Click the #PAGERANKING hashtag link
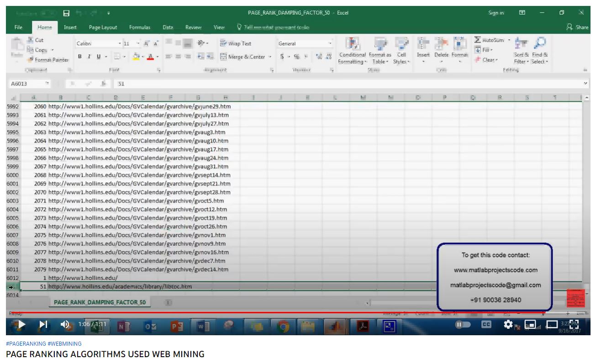The height and width of the screenshot is (364, 596). [x=26, y=343]
